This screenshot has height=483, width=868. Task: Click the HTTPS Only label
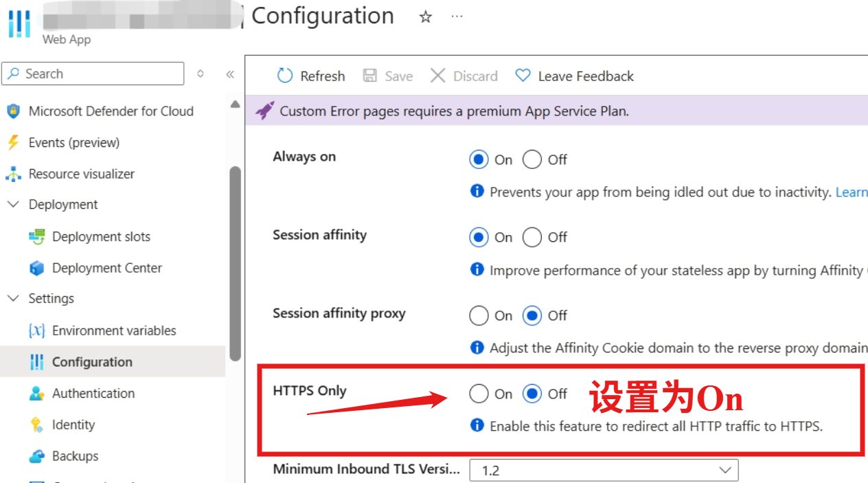click(x=310, y=391)
